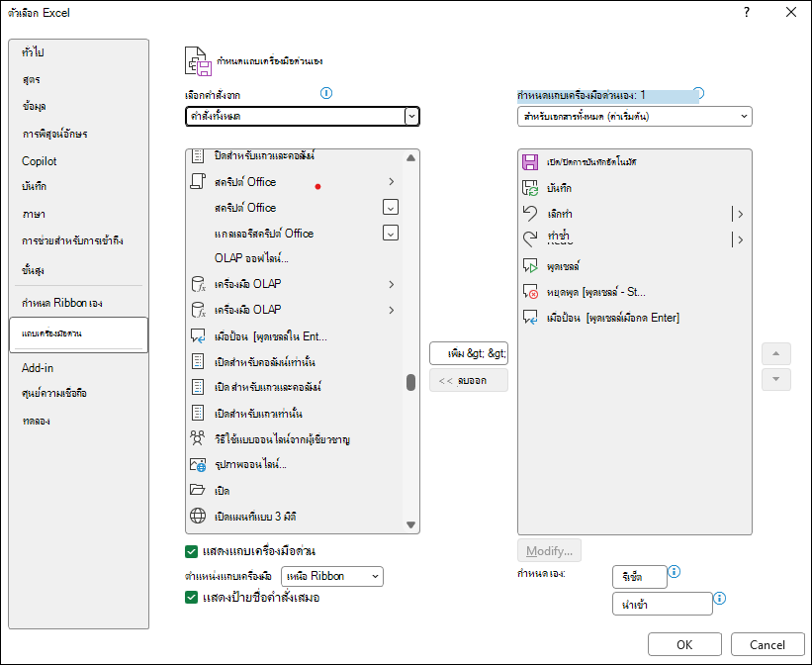812x665 pixels.
Task: Open Add-in category in sidebar
Action: (x=79, y=368)
